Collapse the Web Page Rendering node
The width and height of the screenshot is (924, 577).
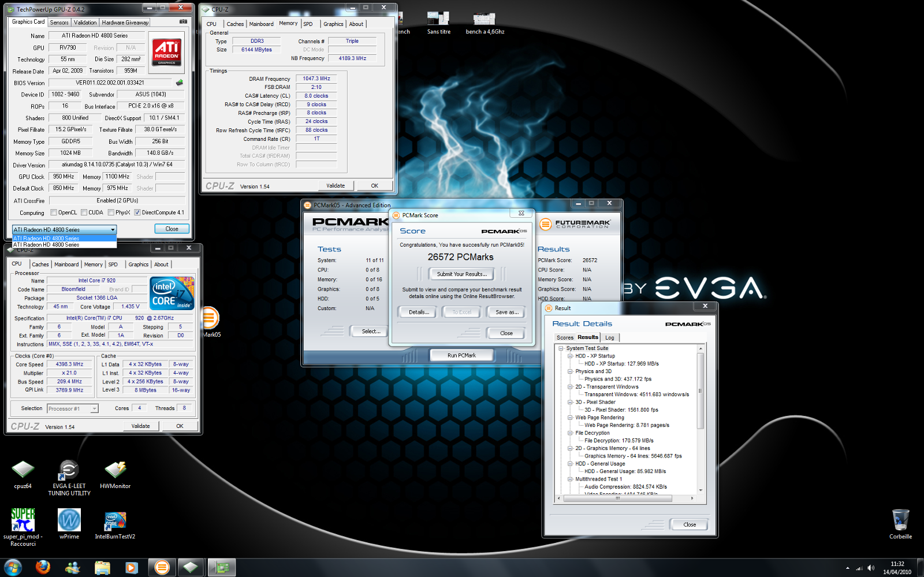coord(570,418)
